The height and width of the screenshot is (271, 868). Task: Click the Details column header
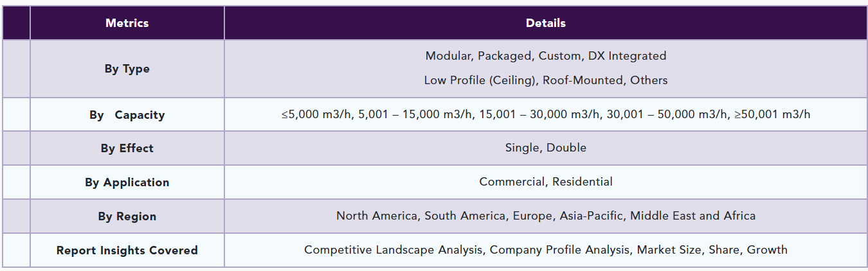click(546, 23)
